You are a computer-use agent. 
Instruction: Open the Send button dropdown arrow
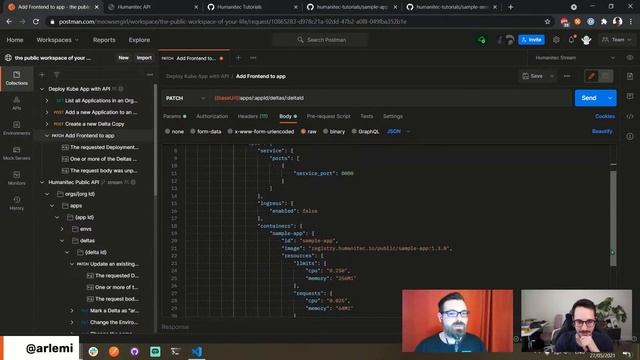[x=610, y=98]
